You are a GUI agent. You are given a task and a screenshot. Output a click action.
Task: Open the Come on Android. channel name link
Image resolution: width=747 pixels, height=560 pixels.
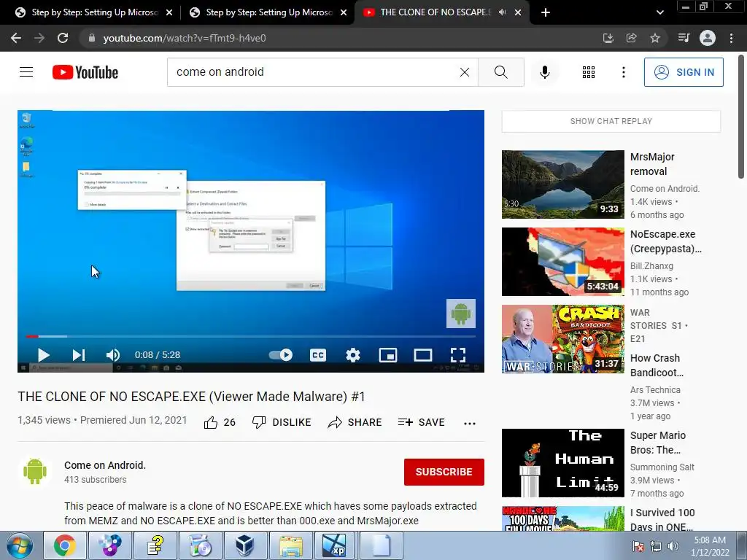(x=105, y=465)
